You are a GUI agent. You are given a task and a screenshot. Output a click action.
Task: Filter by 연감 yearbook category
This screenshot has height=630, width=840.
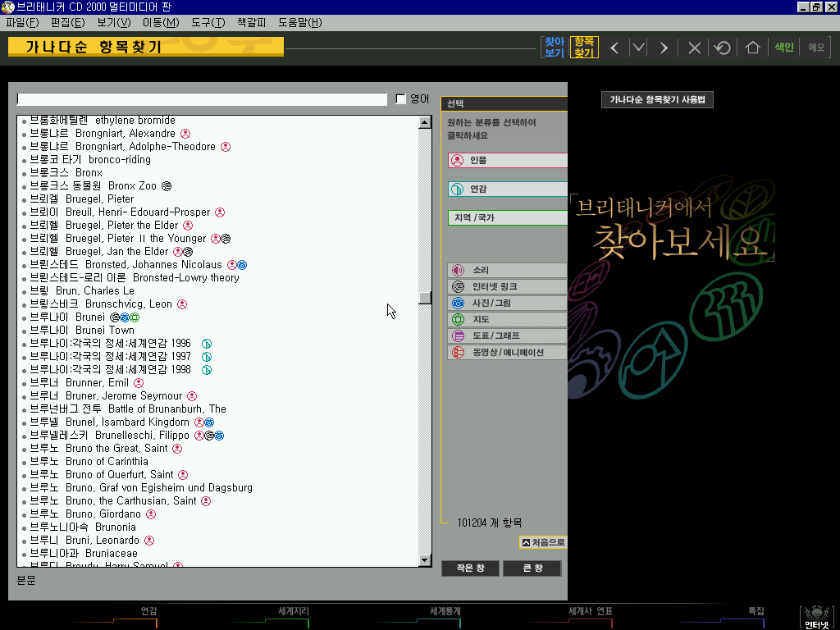(507, 189)
